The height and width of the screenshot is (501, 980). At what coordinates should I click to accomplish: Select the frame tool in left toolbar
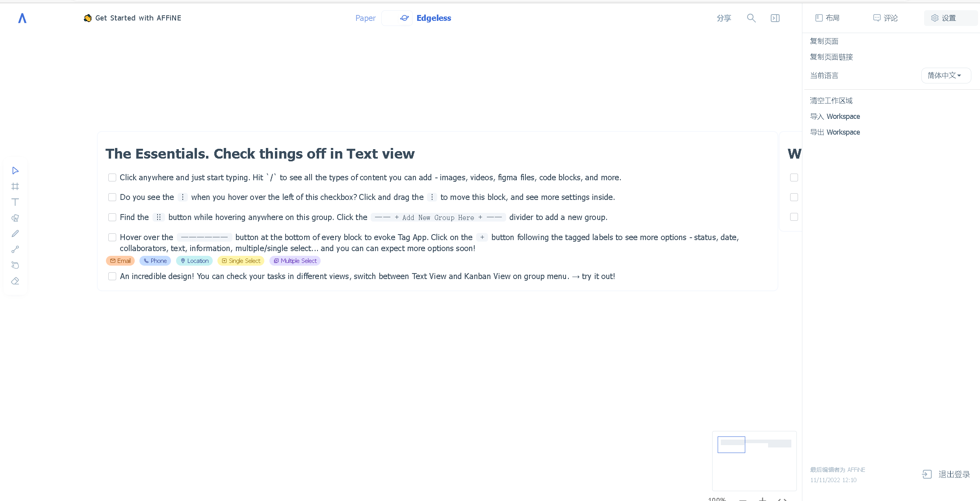[x=15, y=186]
